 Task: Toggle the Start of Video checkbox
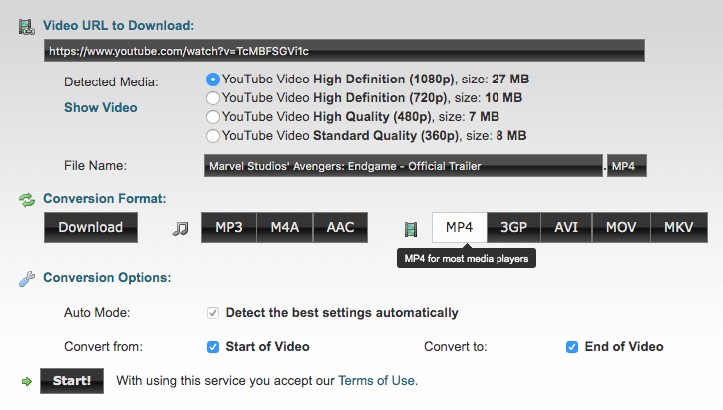pos(213,347)
